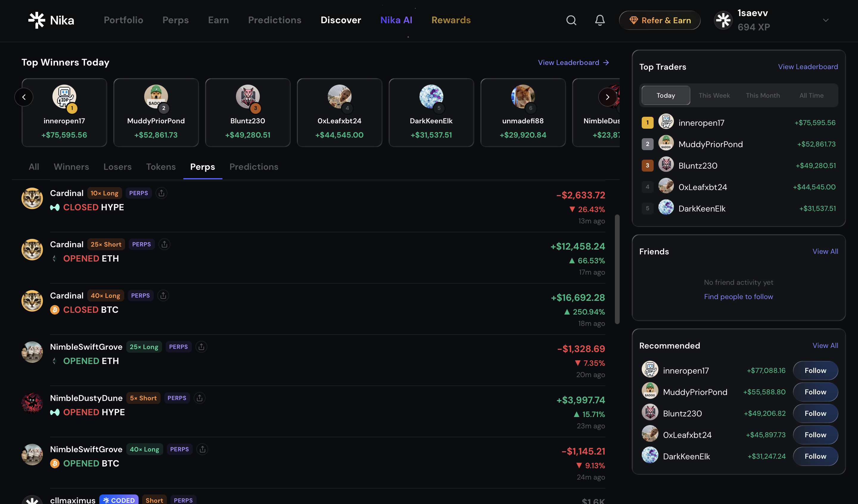Expand the account dropdown chevron
Screen dimensions: 858x504
pos(826,21)
